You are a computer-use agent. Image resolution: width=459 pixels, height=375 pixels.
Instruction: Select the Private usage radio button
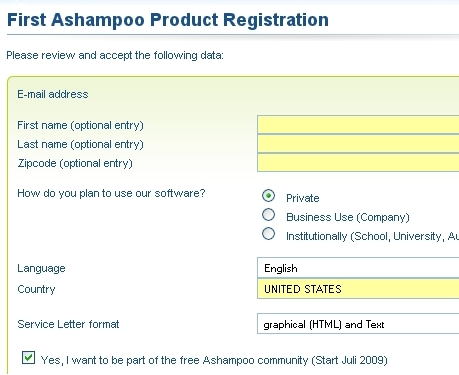coord(268,196)
